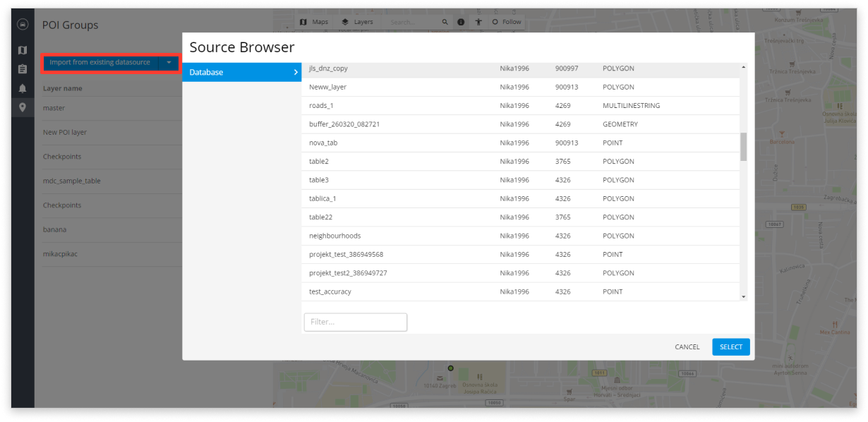
Task: Click the scroll up arrow of the table list
Action: coord(743,67)
